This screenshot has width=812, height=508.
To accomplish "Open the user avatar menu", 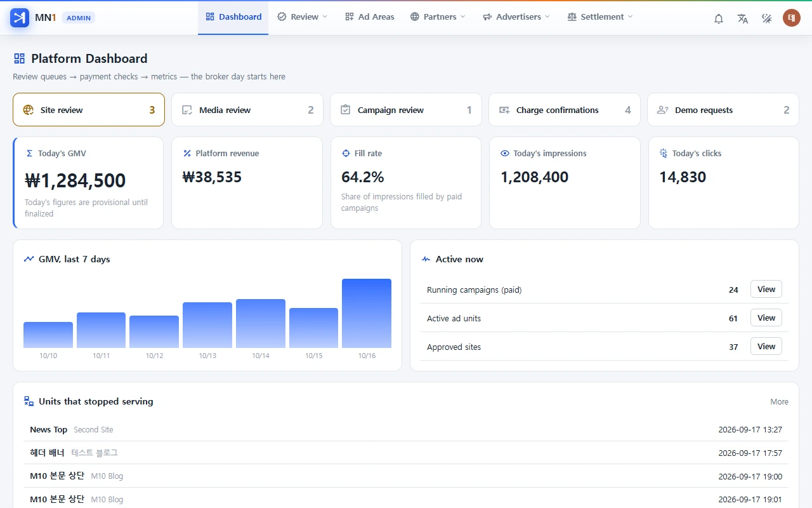I will pos(791,18).
